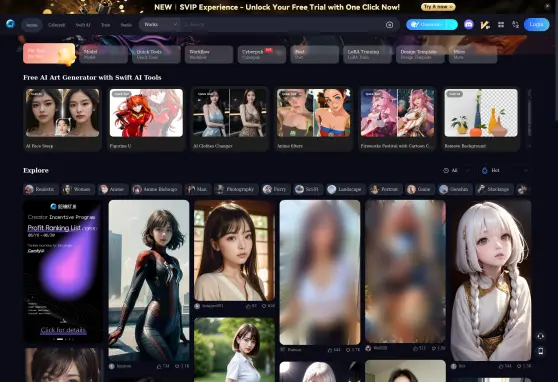This screenshot has width=558, height=382.
Task: Click inside the search input field
Action: point(283,25)
